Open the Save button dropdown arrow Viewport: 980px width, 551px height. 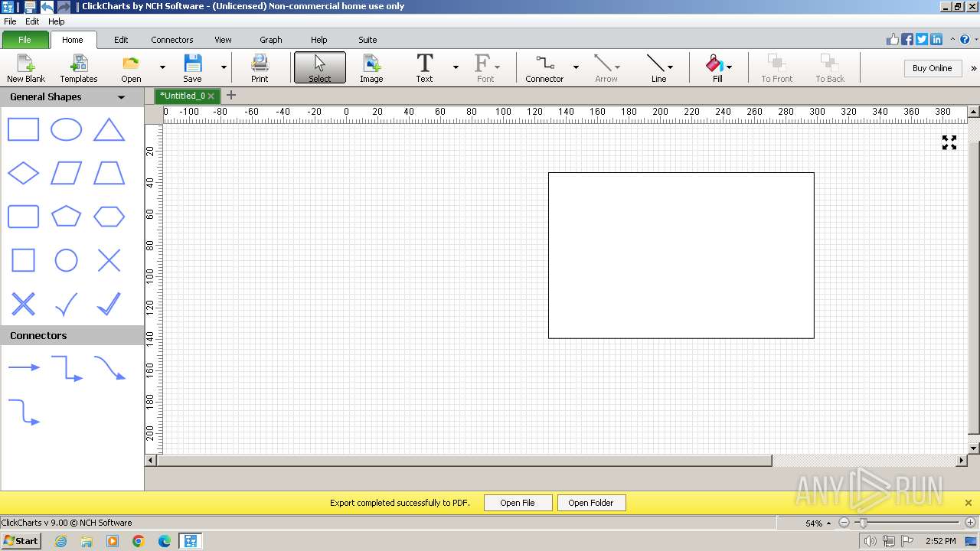point(224,67)
